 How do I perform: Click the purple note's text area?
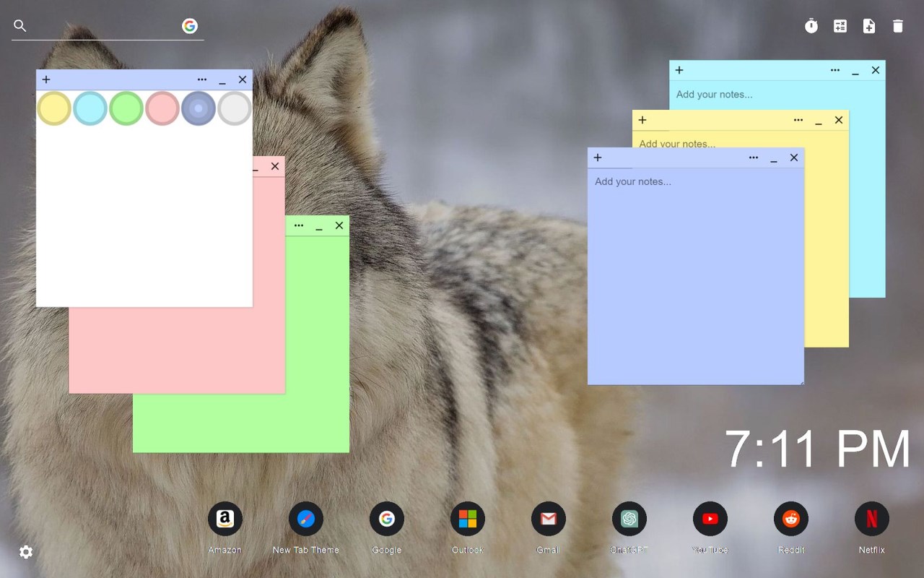(696, 276)
